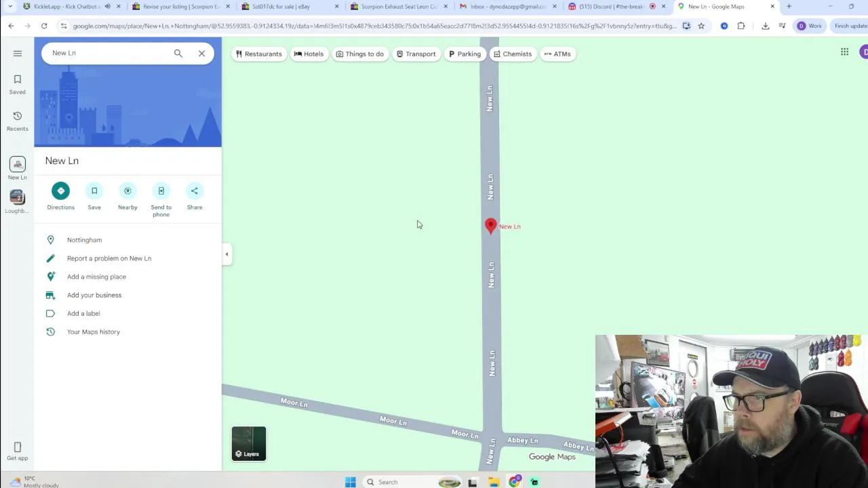Click the Finish update button

(x=850, y=26)
